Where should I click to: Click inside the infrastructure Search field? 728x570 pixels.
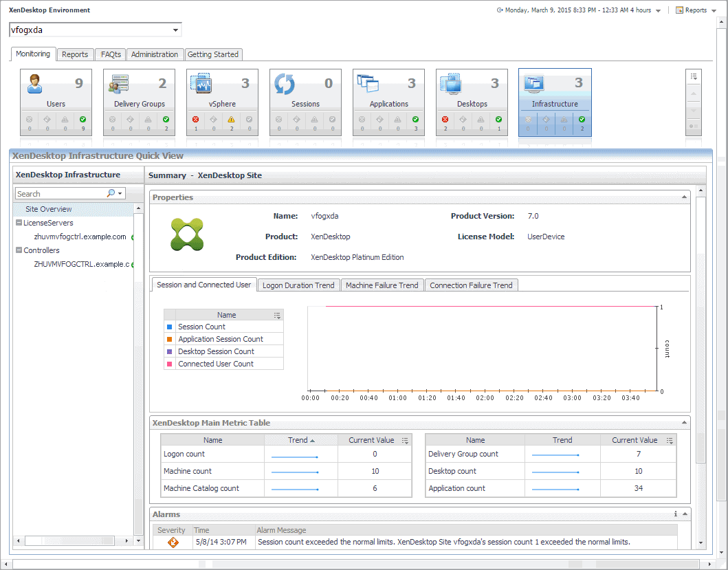[58, 194]
